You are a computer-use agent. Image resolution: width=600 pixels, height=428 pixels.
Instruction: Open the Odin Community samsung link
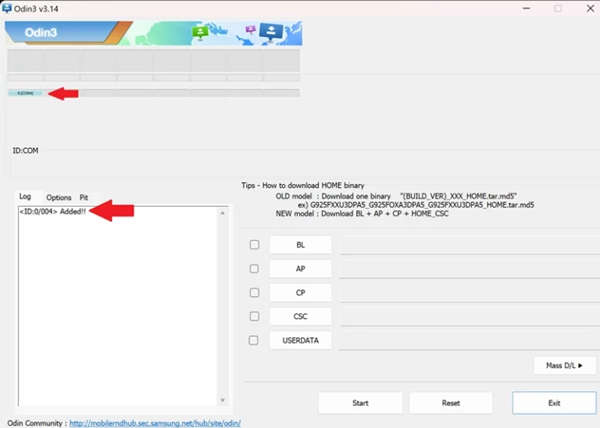(x=155, y=423)
